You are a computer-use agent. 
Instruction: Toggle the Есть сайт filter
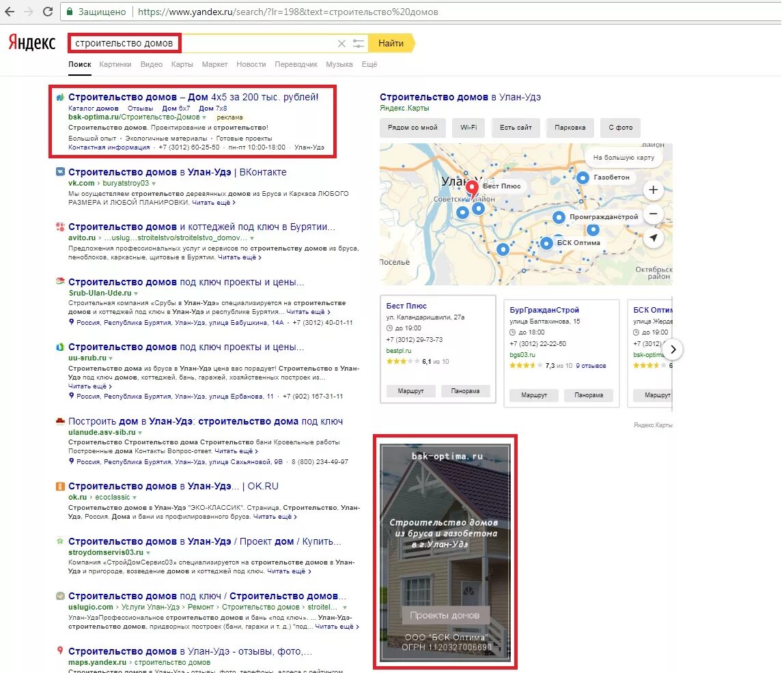pos(516,128)
